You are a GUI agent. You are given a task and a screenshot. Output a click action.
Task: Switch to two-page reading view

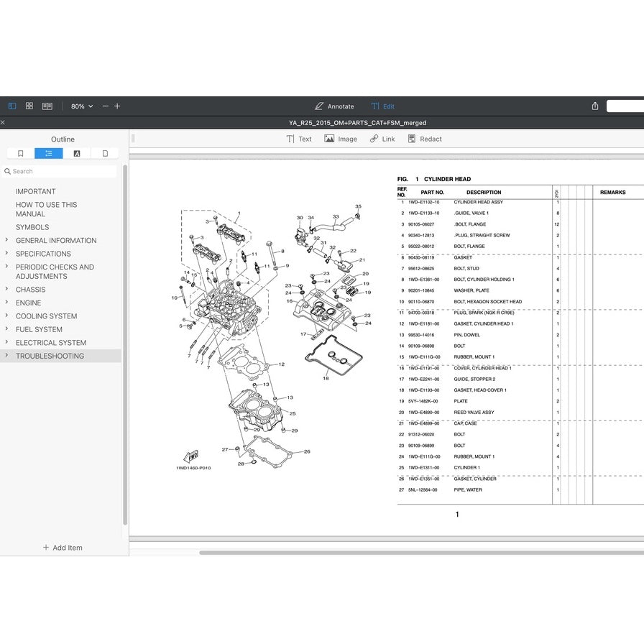(x=47, y=106)
